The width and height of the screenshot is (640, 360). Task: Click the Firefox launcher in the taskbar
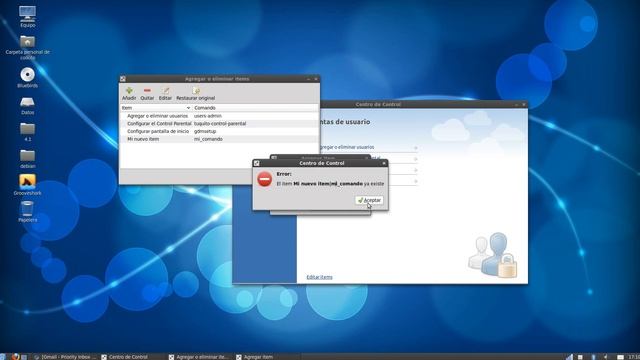tap(15, 356)
